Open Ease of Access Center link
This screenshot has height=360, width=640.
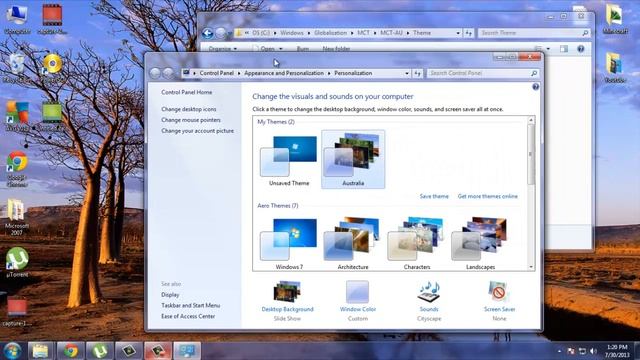(x=188, y=316)
